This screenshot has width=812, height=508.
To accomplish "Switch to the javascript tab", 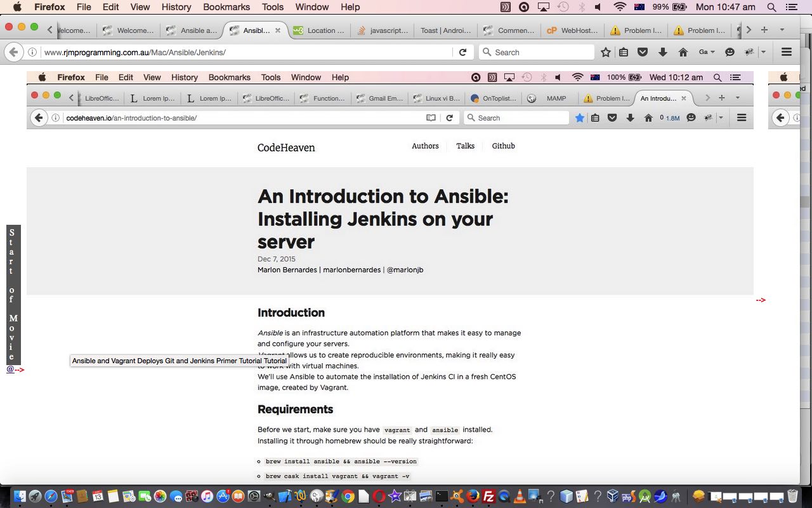I will point(383,30).
